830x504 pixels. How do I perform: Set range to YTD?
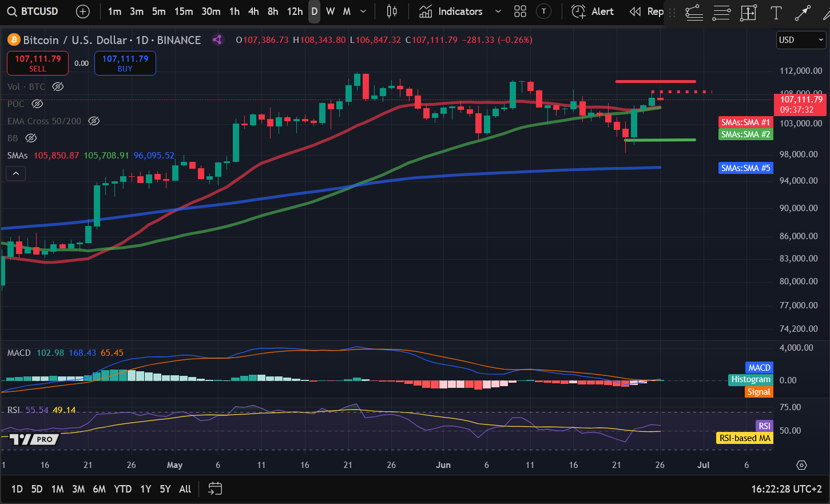point(122,489)
